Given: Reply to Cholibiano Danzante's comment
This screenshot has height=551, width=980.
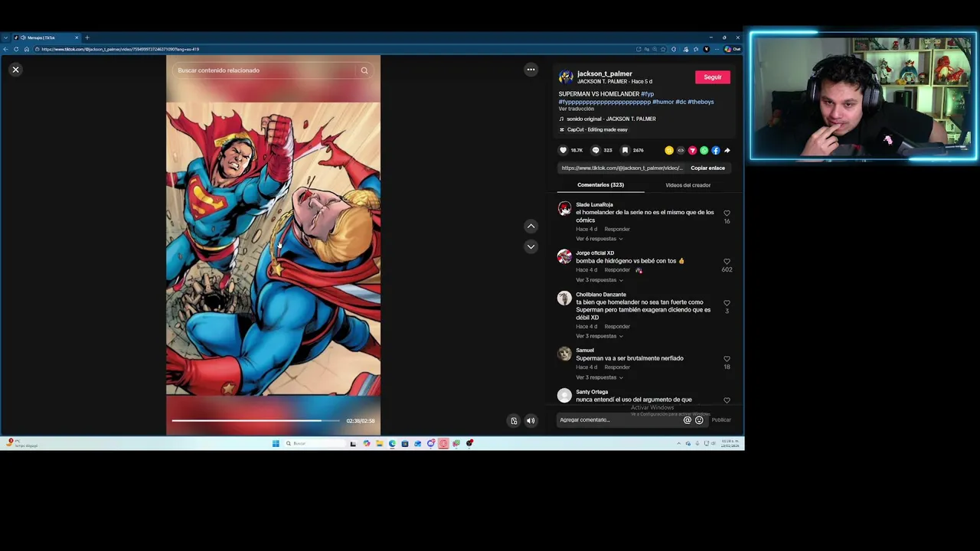Looking at the screenshot, I should coord(617,327).
